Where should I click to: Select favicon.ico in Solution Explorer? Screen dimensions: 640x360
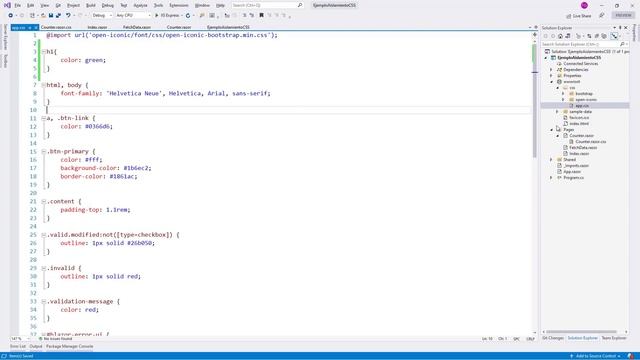pyautogui.click(x=579, y=118)
